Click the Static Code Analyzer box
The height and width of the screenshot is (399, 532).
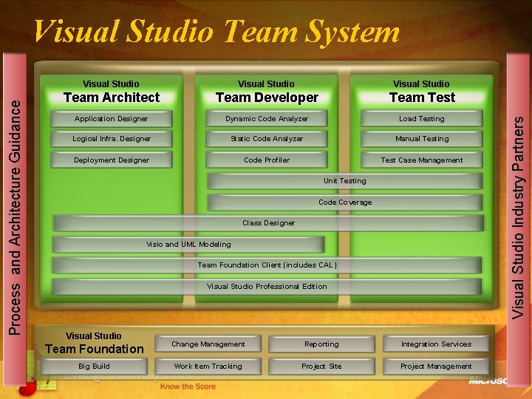point(267,139)
